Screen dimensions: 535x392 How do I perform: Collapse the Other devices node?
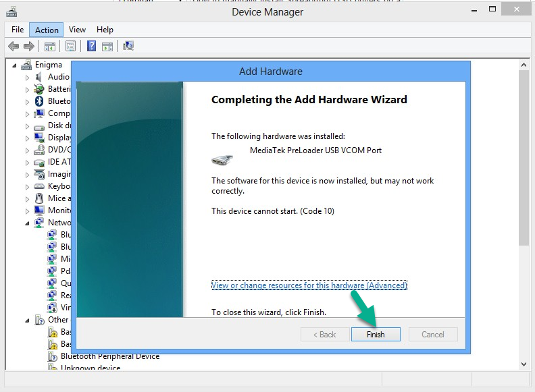27,320
